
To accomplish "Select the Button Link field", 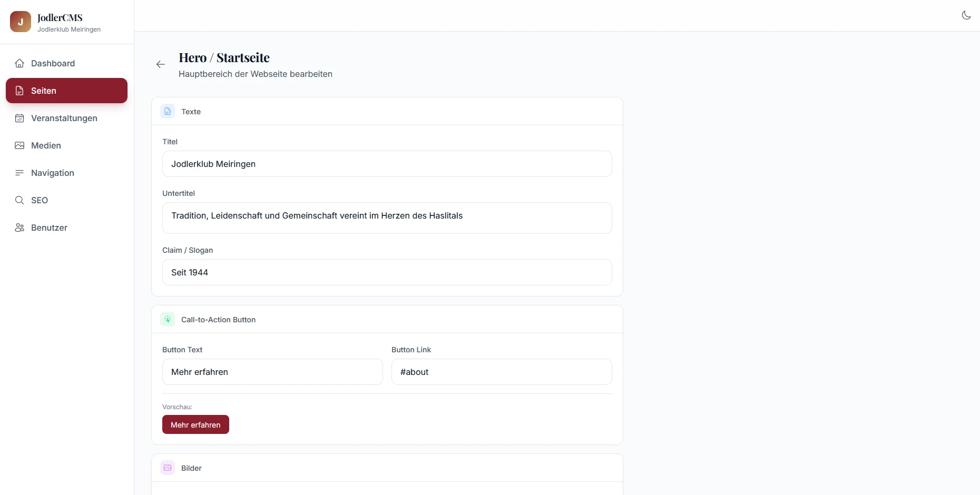I will 501,372.
